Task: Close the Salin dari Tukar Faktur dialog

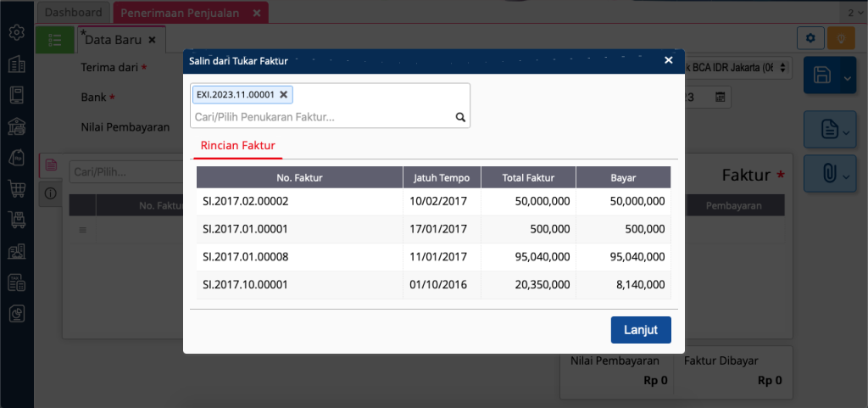Action: tap(668, 60)
